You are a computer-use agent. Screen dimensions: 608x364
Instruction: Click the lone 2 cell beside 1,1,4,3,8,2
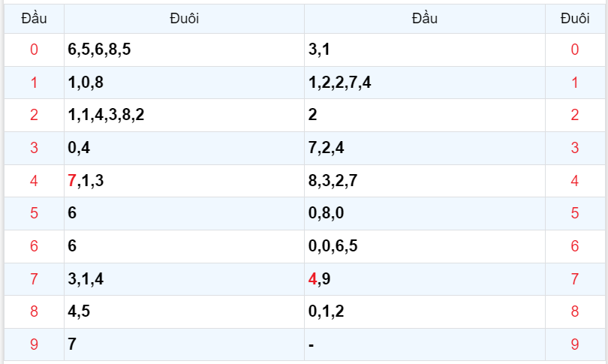[312, 116]
